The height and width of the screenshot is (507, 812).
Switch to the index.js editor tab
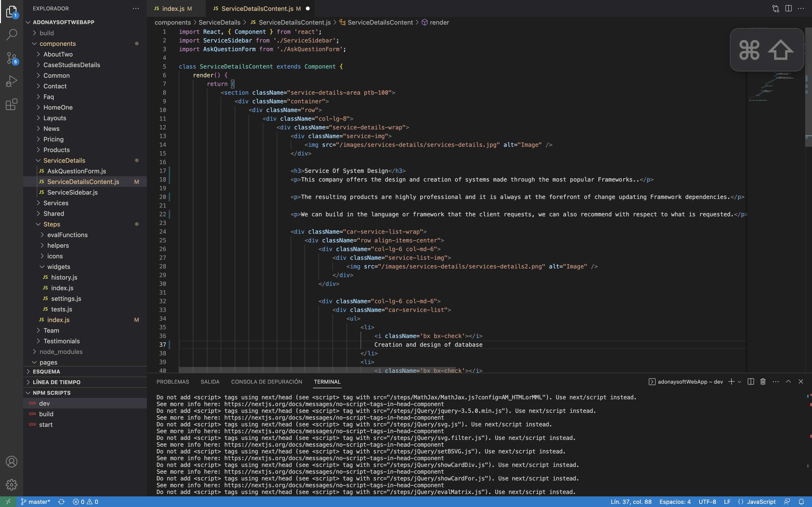click(173, 8)
